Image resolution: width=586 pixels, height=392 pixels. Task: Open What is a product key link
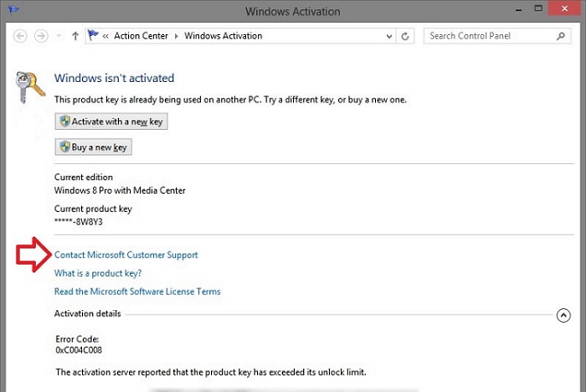(98, 273)
